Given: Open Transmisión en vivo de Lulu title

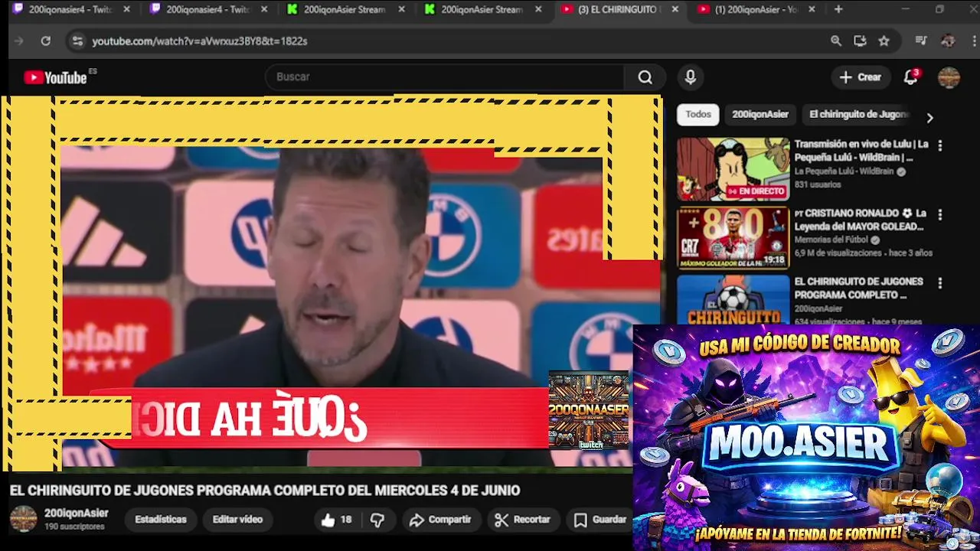Looking at the screenshot, I should pos(861,151).
